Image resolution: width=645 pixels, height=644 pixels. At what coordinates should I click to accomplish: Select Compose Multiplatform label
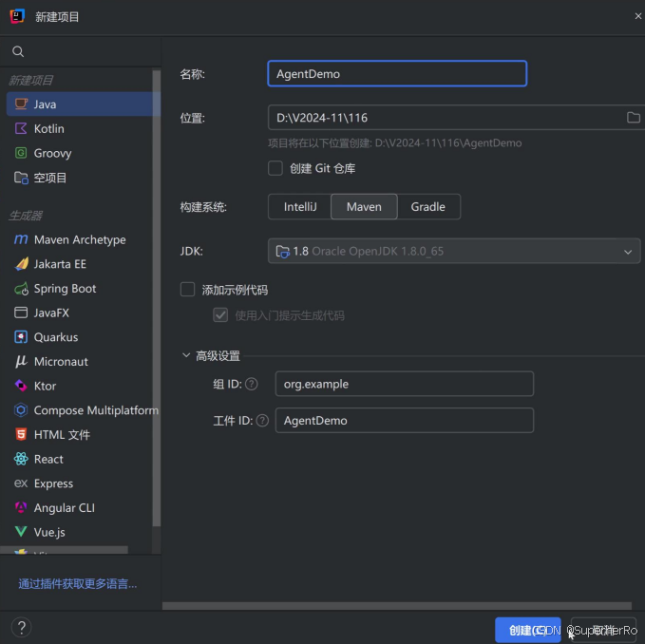click(96, 410)
